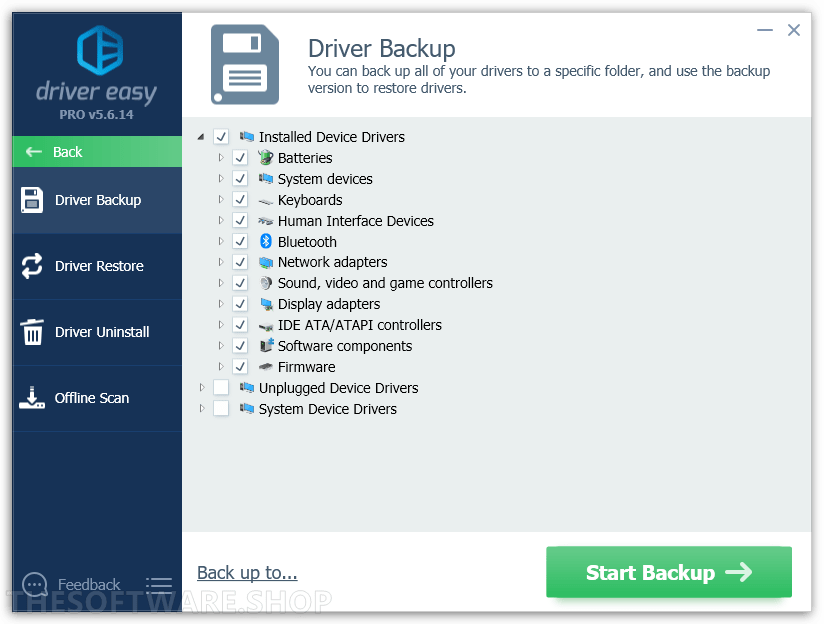This screenshot has height=624, width=824.
Task: Click the large floppy disk header icon
Action: 245,64
